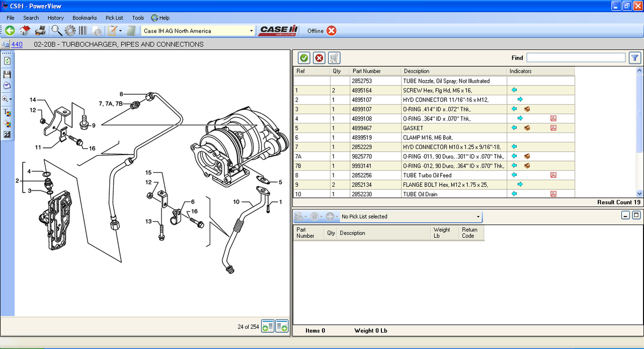Screen dimensions: 644x349
Task: Click the package icon in O-RING .414 row
Action: pos(527,109)
